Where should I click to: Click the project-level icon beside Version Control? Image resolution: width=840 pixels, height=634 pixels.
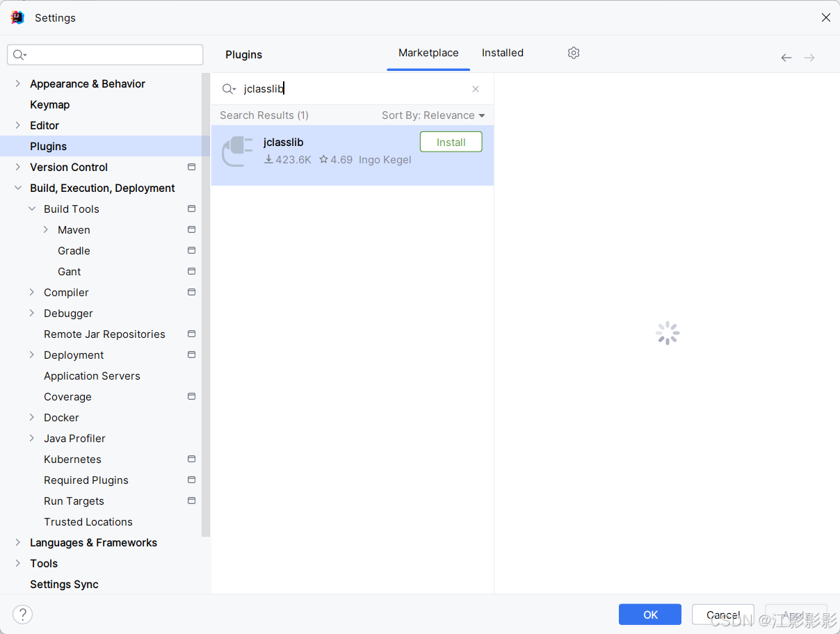coord(192,167)
